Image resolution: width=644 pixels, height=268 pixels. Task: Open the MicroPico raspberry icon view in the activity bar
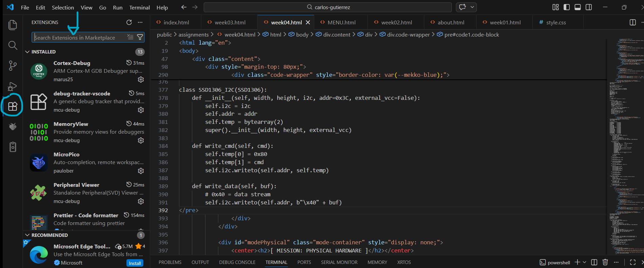point(13,127)
